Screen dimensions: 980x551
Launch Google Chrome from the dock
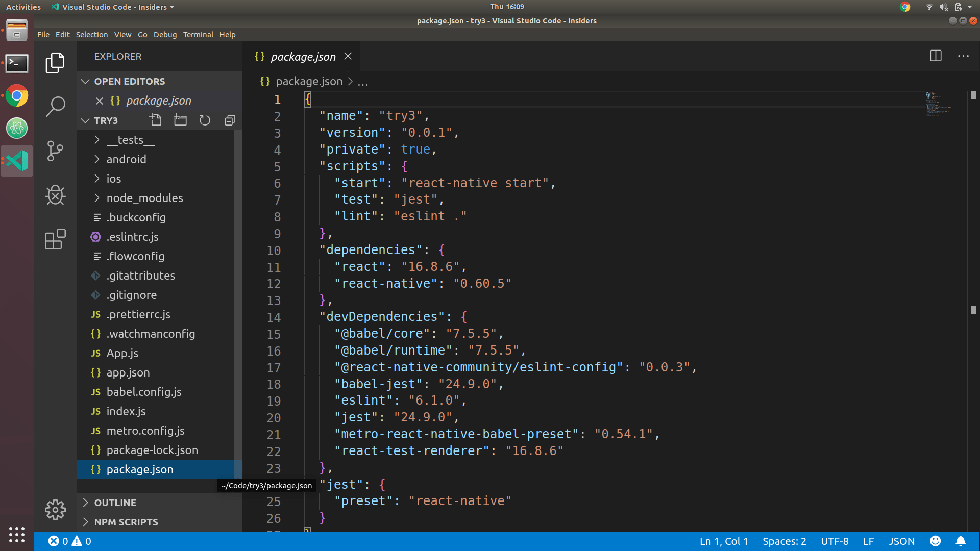click(x=17, y=96)
